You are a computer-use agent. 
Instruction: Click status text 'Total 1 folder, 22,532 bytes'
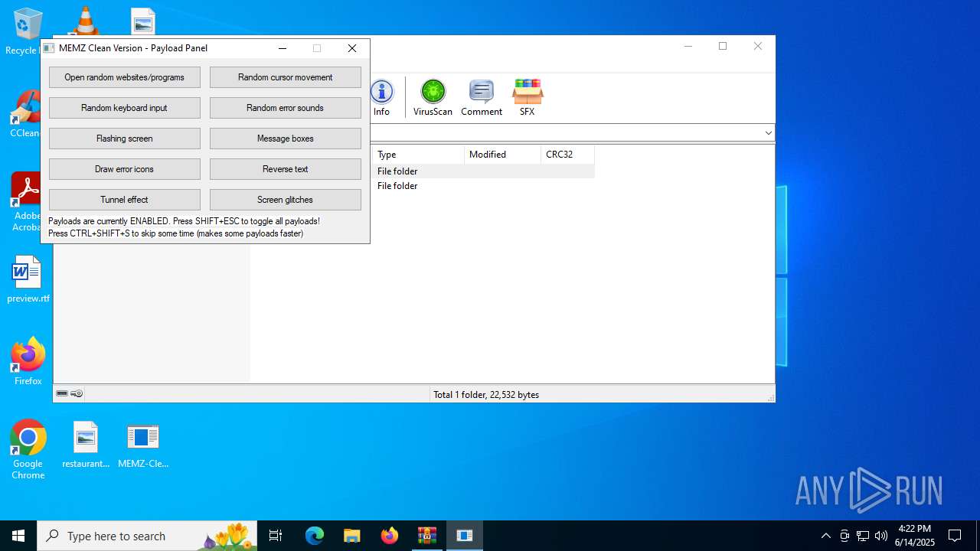pyautogui.click(x=486, y=395)
